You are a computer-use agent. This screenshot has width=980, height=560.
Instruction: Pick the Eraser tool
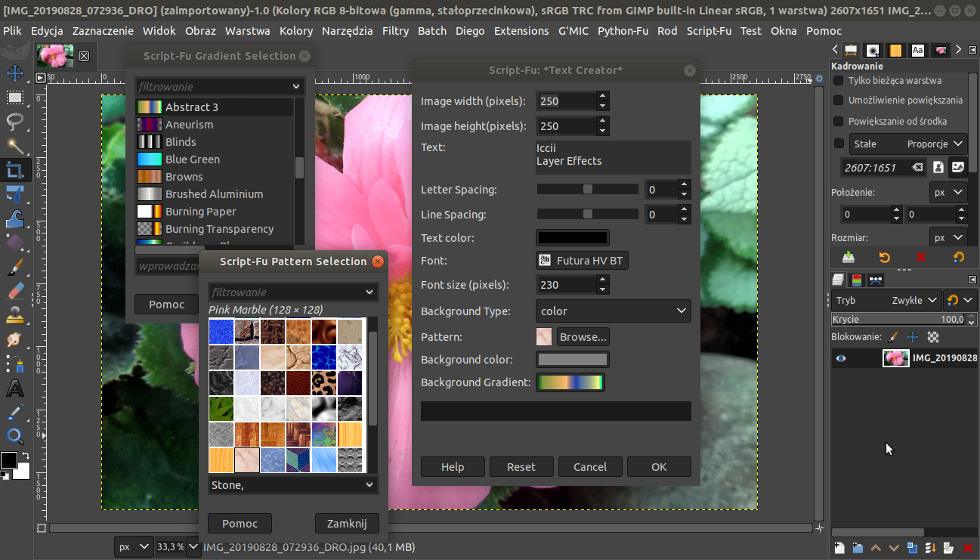click(x=14, y=292)
